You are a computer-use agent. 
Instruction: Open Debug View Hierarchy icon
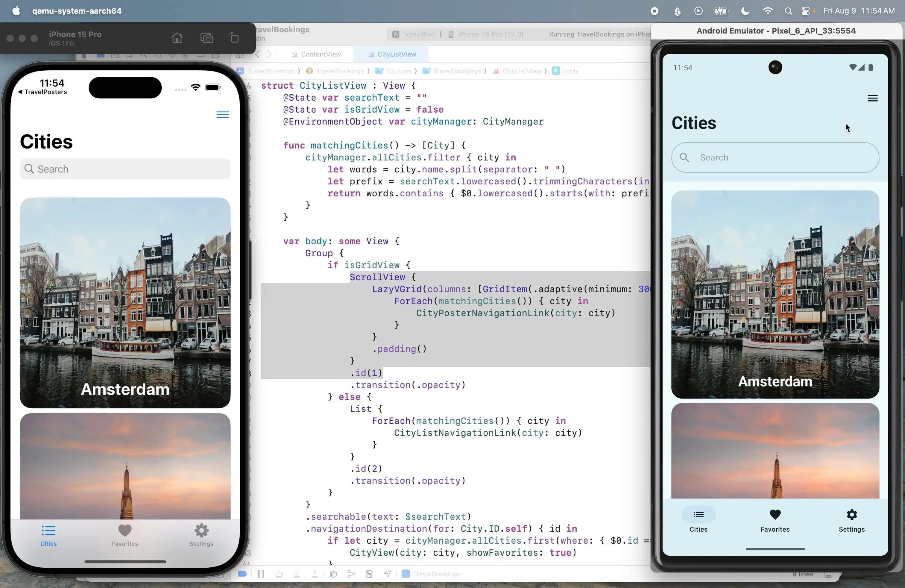(x=333, y=574)
